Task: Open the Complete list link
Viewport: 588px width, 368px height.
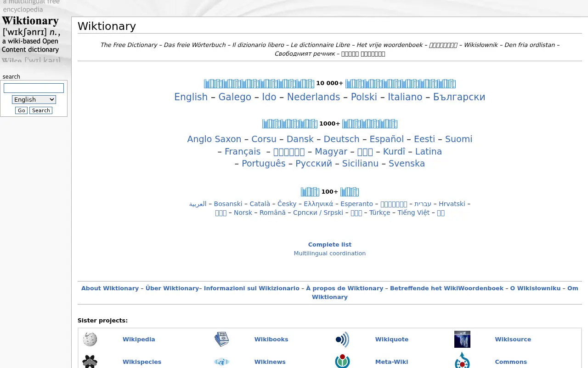Action: (330, 245)
